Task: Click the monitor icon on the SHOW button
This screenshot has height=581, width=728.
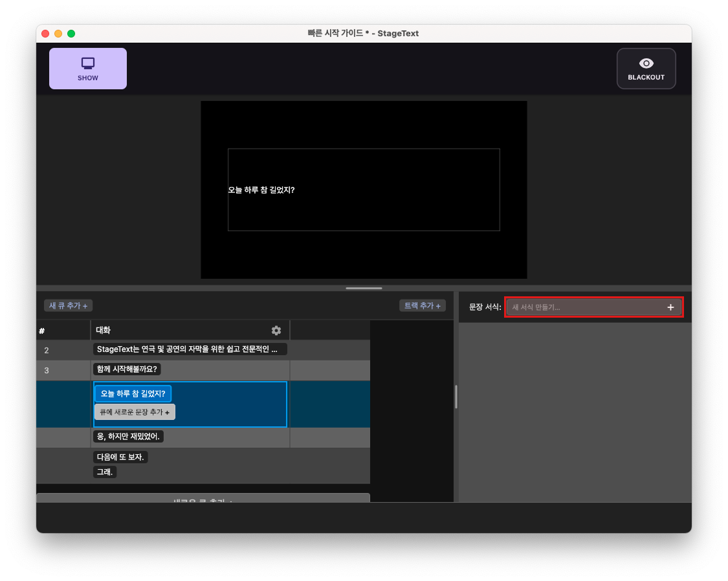Action: click(x=88, y=63)
